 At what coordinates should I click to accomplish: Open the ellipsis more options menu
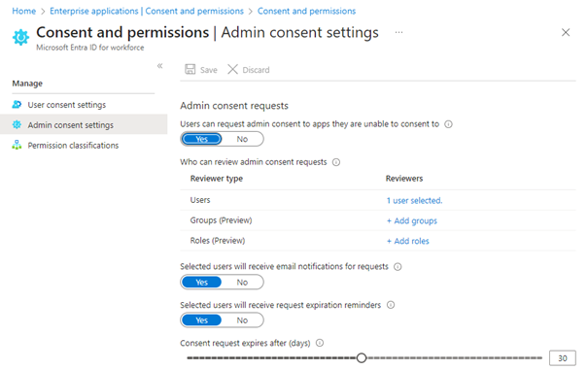(398, 32)
